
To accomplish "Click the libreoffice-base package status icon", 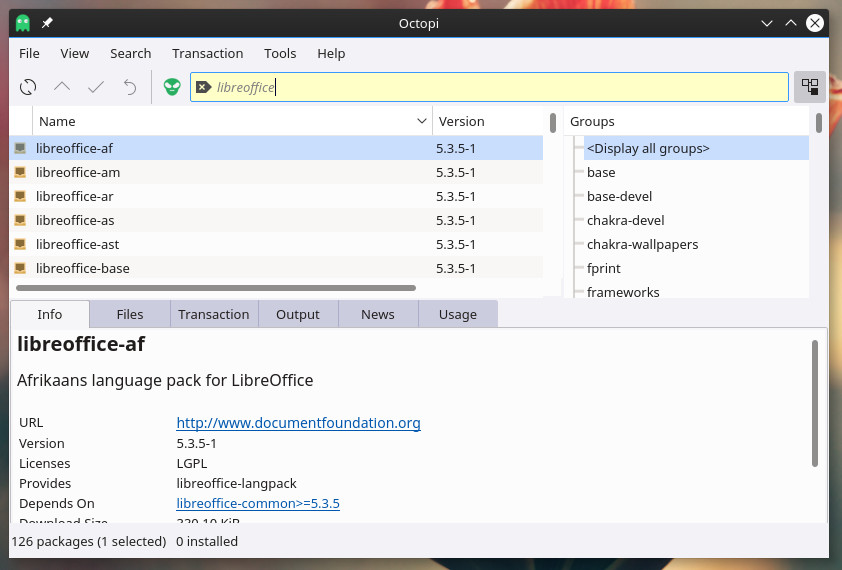I will click(x=20, y=268).
